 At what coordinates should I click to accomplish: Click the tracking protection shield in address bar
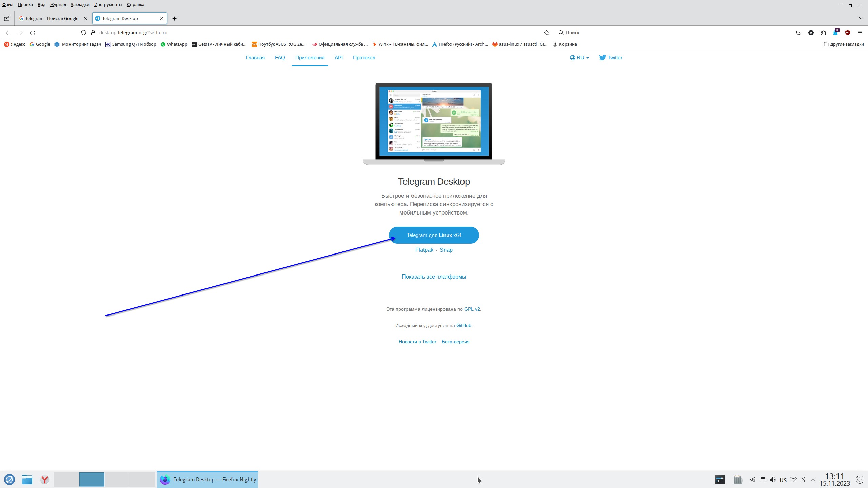pos(84,33)
